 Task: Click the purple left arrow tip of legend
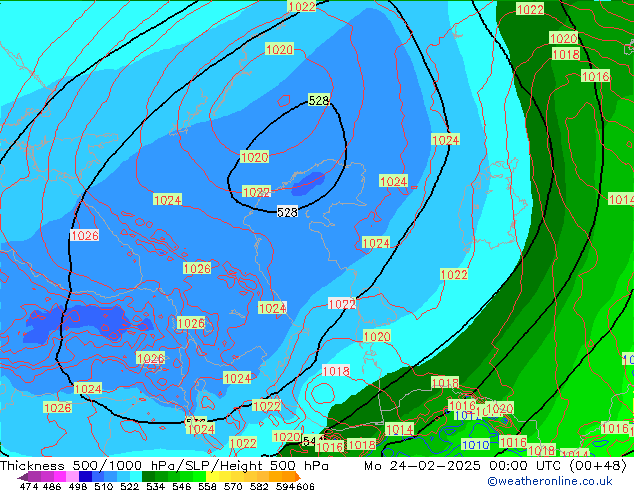tap(23, 477)
